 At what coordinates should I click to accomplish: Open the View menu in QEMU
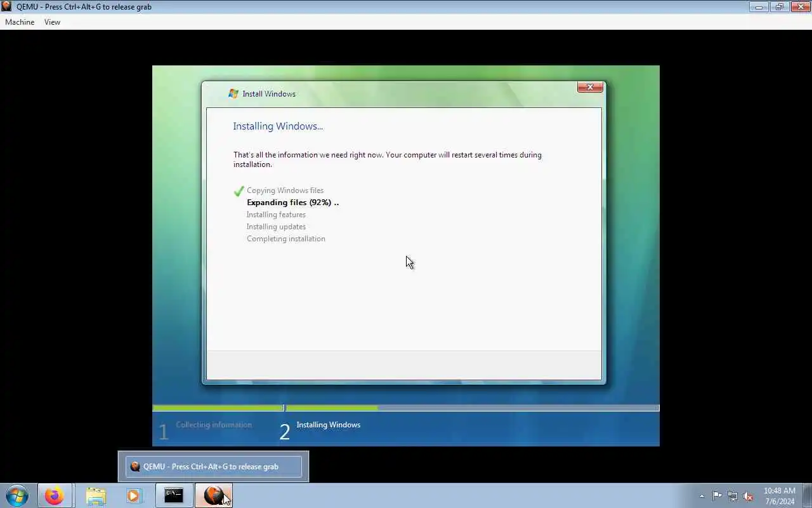tap(52, 22)
